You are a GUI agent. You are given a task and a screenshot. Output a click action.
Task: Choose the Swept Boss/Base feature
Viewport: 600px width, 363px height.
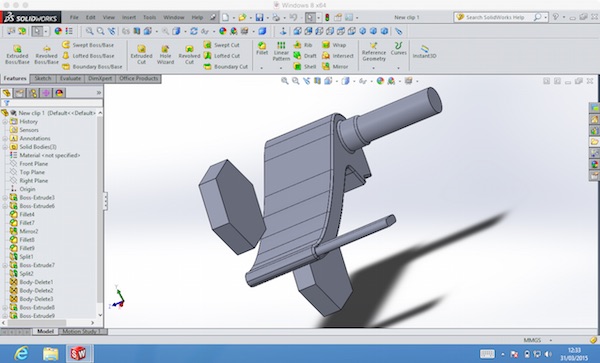88,45
